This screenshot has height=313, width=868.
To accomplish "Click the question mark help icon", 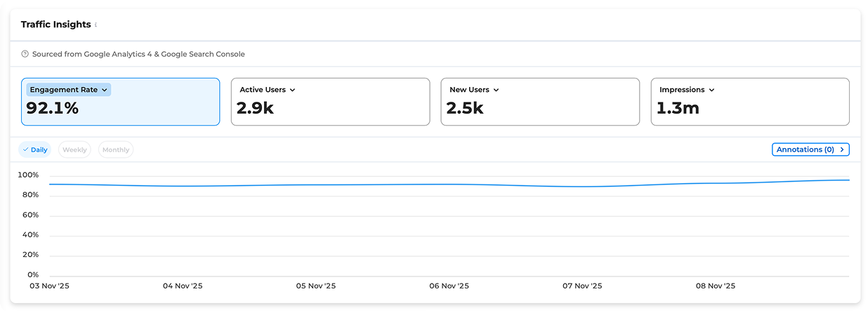I will pyautogui.click(x=25, y=54).
